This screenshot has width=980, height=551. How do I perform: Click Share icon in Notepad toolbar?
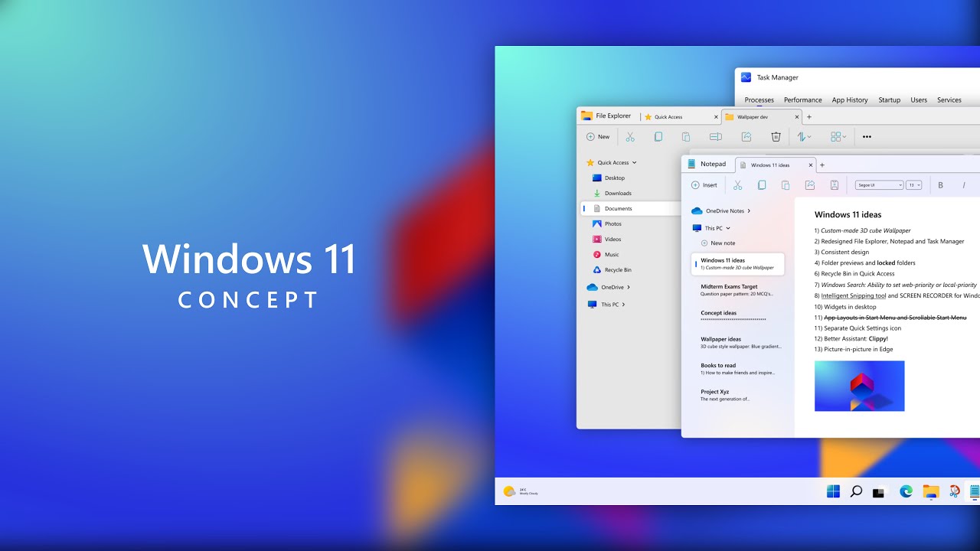(x=809, y=185)
